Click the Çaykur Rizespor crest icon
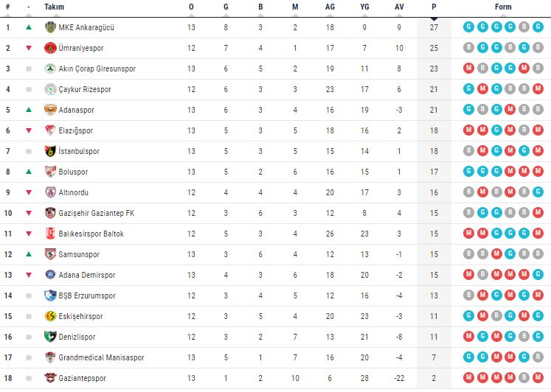The height and width of the screenshot is (392, 551). [x=50, y=89]
